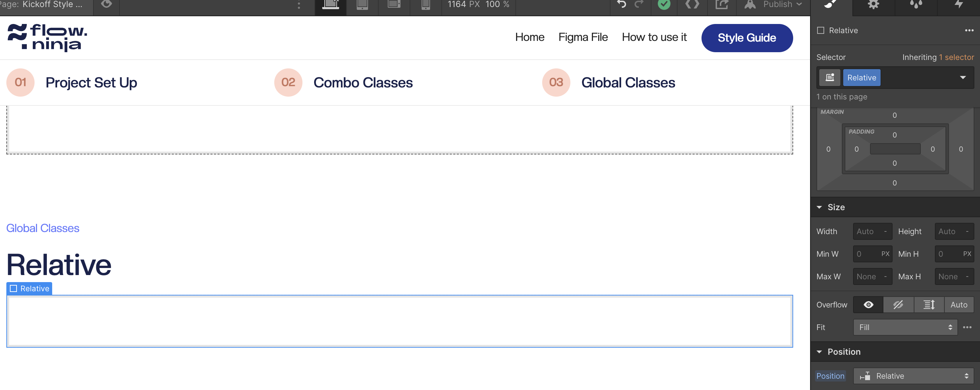Open the Figma File nav link

(x=583, y=37)
